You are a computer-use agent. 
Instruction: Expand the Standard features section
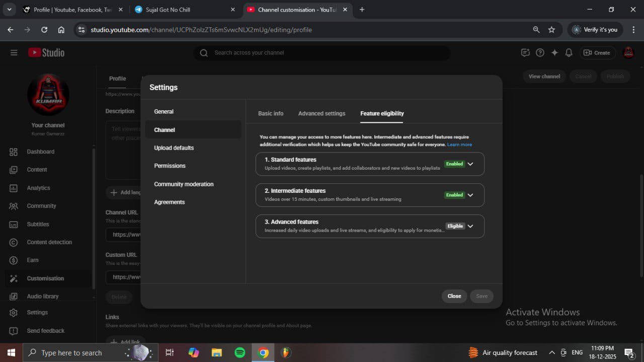pyautogui.click(x=470, y=164)
